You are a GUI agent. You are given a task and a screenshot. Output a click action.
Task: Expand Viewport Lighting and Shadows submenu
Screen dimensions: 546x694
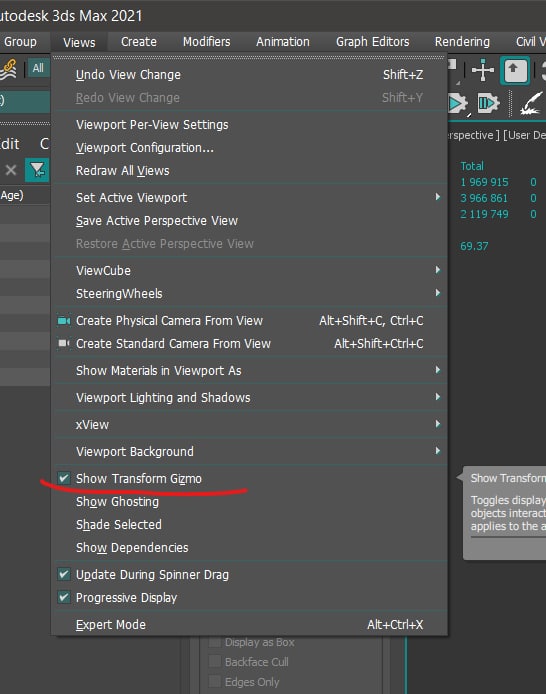(x=249, y=398)
